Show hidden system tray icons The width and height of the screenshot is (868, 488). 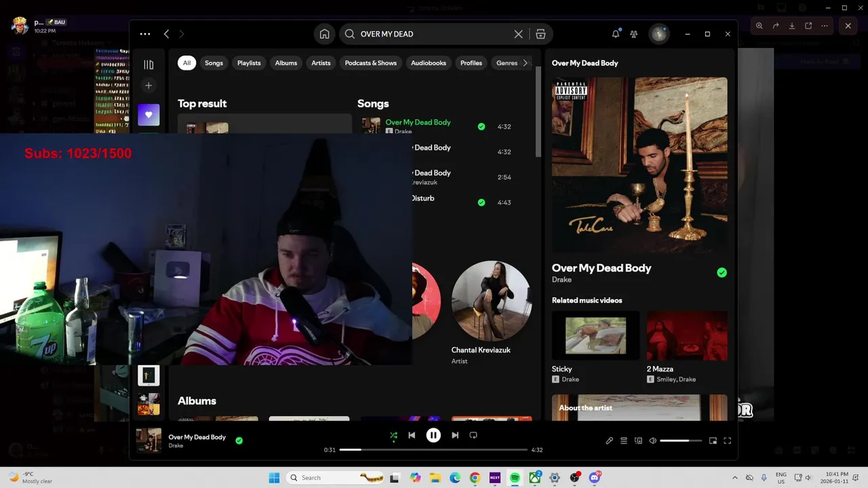[x=734, y=478]
